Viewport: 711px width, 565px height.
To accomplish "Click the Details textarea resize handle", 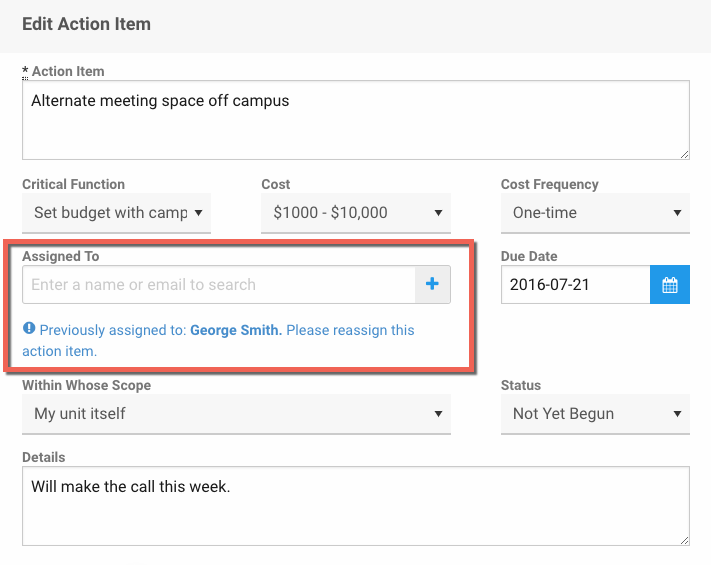I will (684, 540).
